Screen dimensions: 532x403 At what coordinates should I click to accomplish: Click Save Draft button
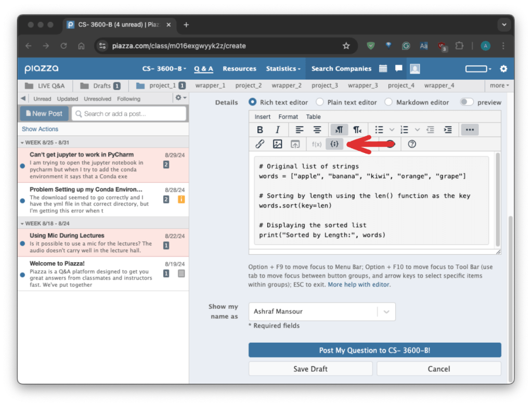point(310,369)
